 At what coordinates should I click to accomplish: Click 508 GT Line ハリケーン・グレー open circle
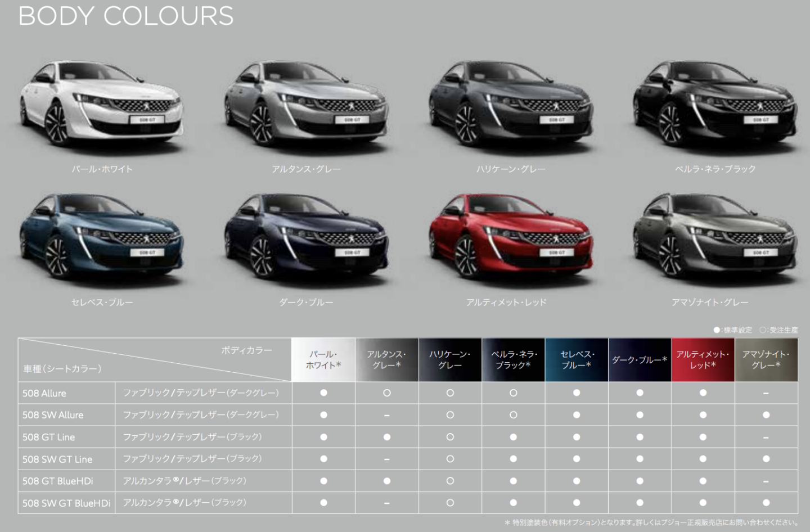pyautogui.click(x=450, y=436)
